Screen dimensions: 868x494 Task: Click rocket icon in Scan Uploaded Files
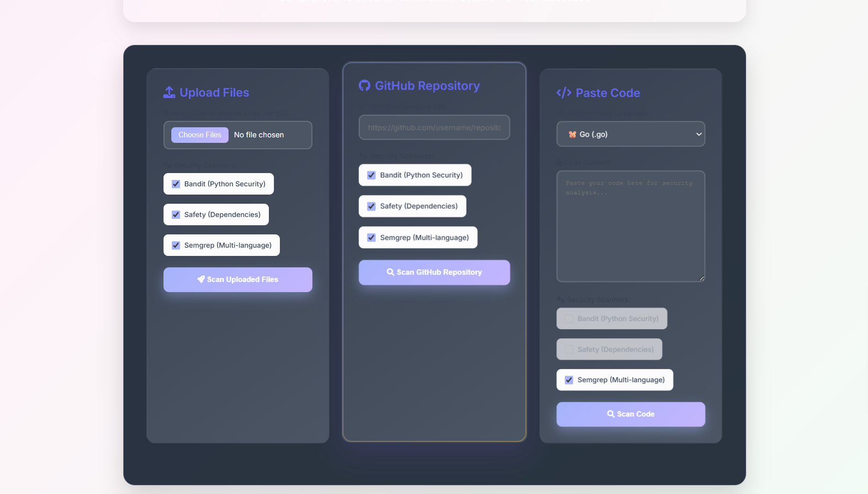click(x=201, y=279)
